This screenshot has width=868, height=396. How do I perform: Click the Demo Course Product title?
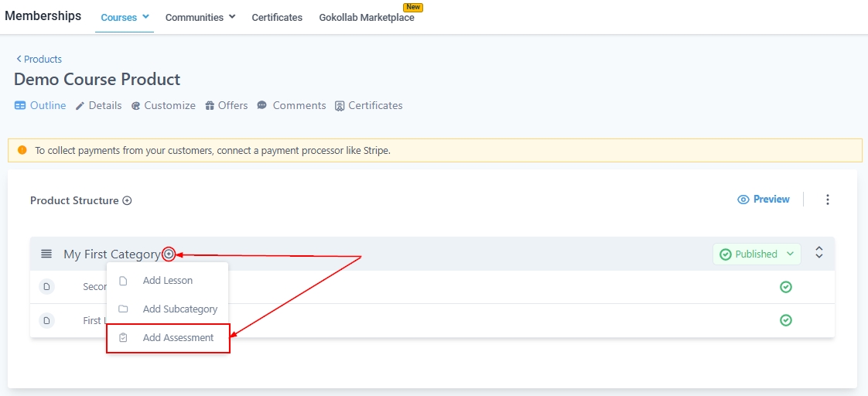pos(97,79)
